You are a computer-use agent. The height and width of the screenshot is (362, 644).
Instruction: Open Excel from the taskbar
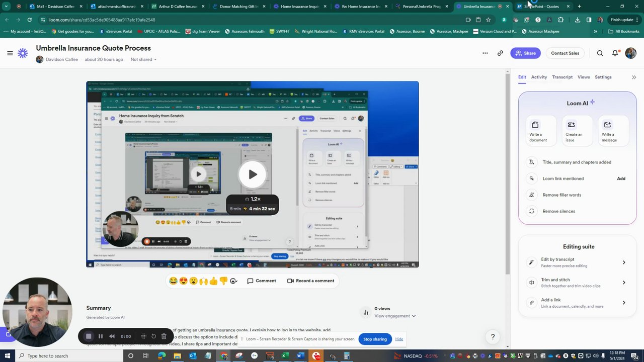(284, 356)
